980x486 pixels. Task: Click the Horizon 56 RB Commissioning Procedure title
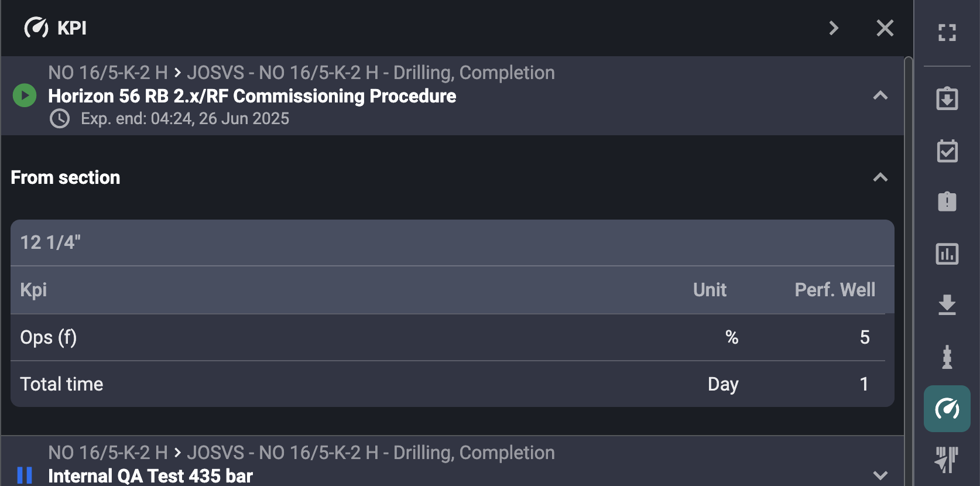252,96
